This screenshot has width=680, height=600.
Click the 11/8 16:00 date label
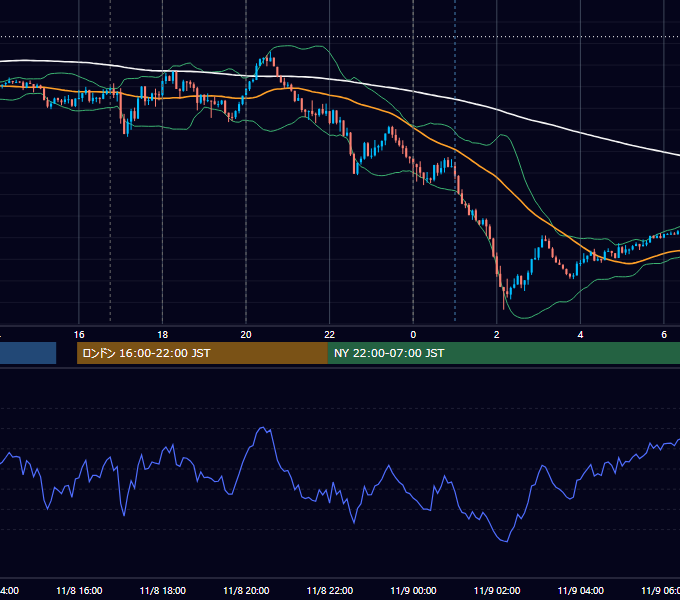79,591
